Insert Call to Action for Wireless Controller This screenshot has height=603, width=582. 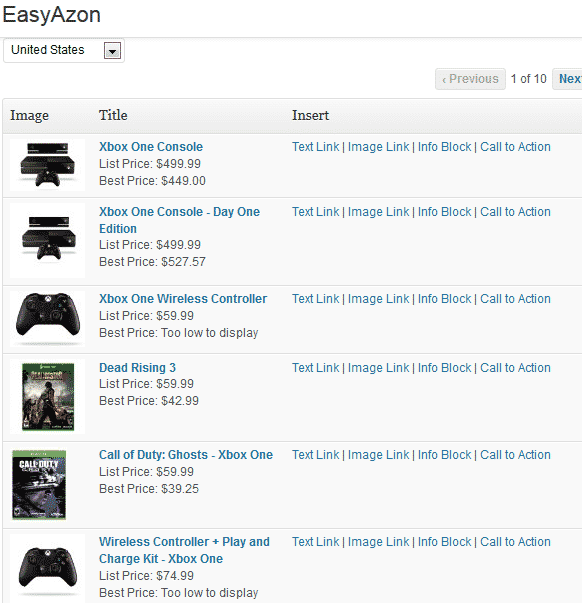[515, 298]
